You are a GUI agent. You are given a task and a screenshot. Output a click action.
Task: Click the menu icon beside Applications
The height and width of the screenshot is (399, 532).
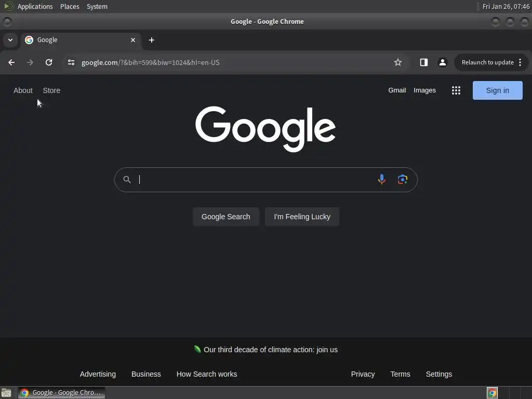[x=8, y=6]
